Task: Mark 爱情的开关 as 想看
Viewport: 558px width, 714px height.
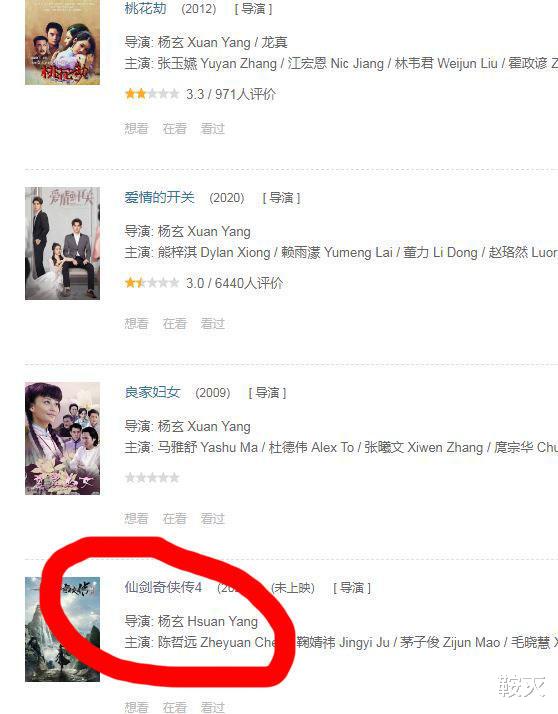Action: (136, 323)
